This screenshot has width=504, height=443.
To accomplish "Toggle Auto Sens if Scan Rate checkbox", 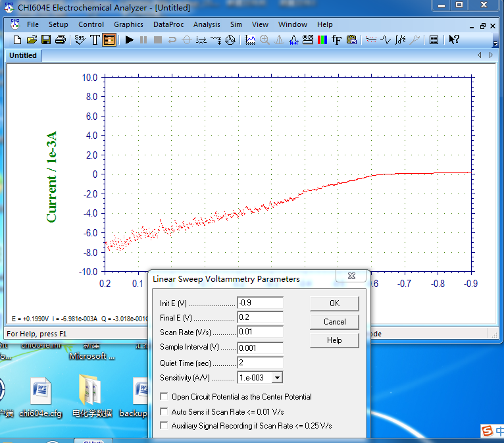I will [164, 411].
